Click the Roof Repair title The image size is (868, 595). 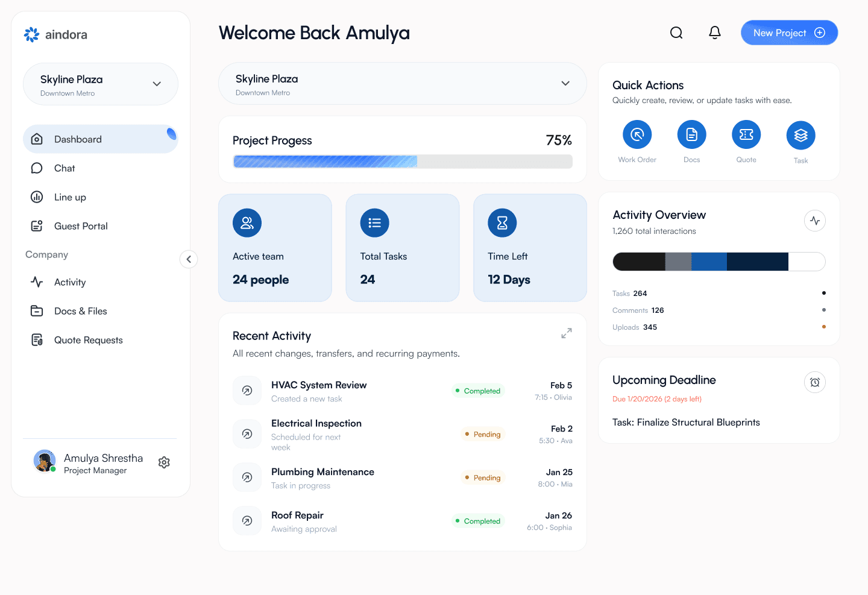[297, 515]
